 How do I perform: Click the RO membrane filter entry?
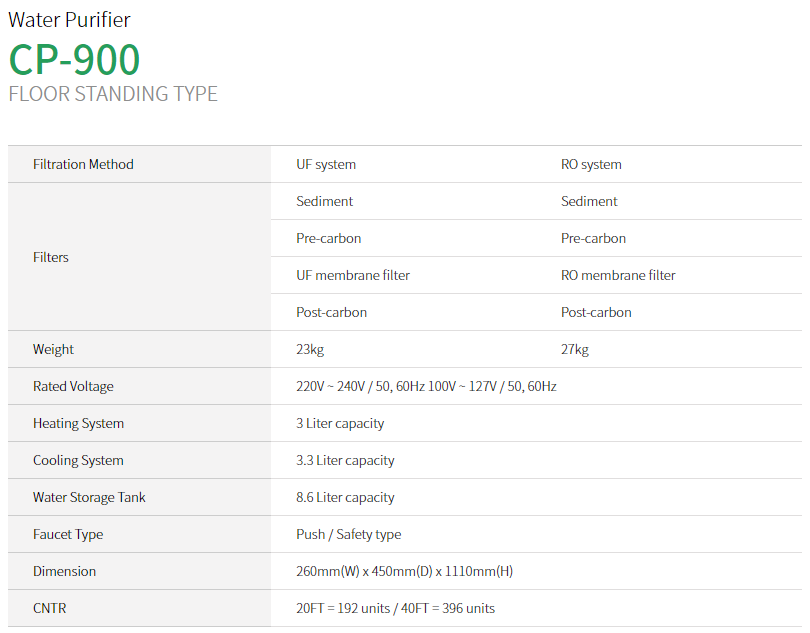(x=618, y=275)
